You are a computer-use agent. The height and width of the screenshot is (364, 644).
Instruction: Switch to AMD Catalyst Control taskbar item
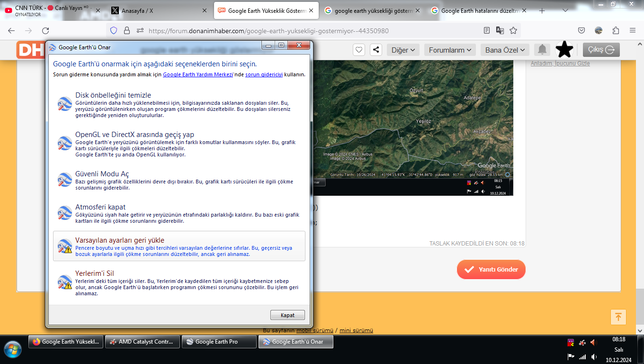click(x=143, y=342)
